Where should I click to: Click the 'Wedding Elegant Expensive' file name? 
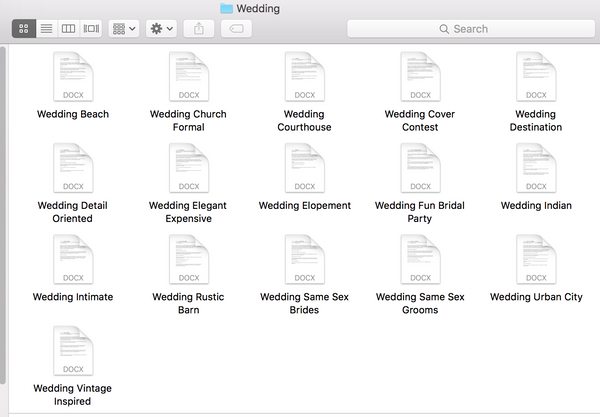[x=188, y=212]
